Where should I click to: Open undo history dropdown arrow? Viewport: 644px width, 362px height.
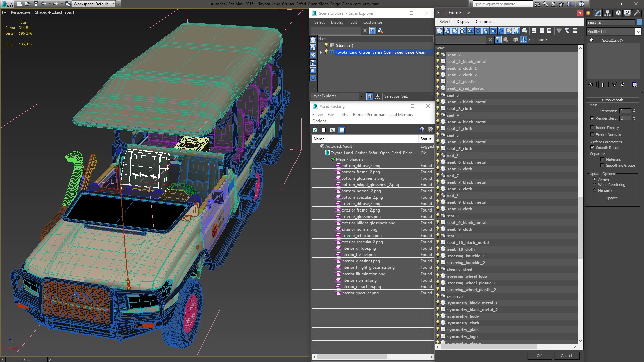[50, 4]
